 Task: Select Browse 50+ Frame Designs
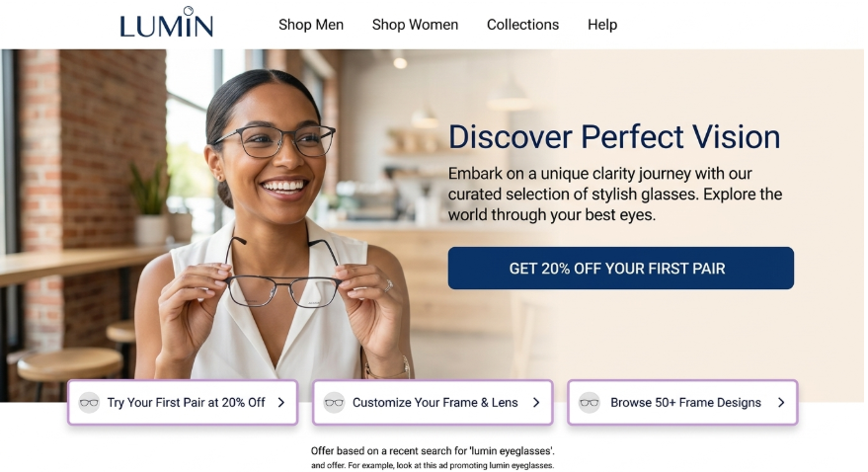click(682, 402)
